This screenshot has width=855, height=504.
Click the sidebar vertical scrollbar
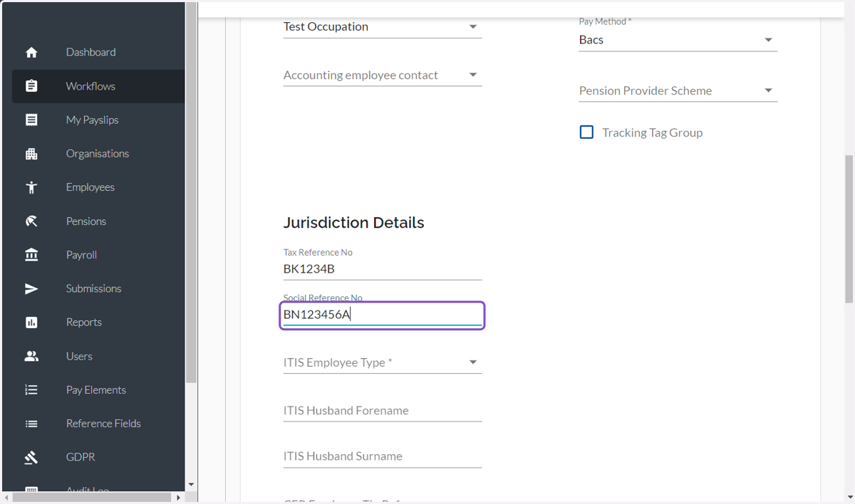[x=191, y=193]
